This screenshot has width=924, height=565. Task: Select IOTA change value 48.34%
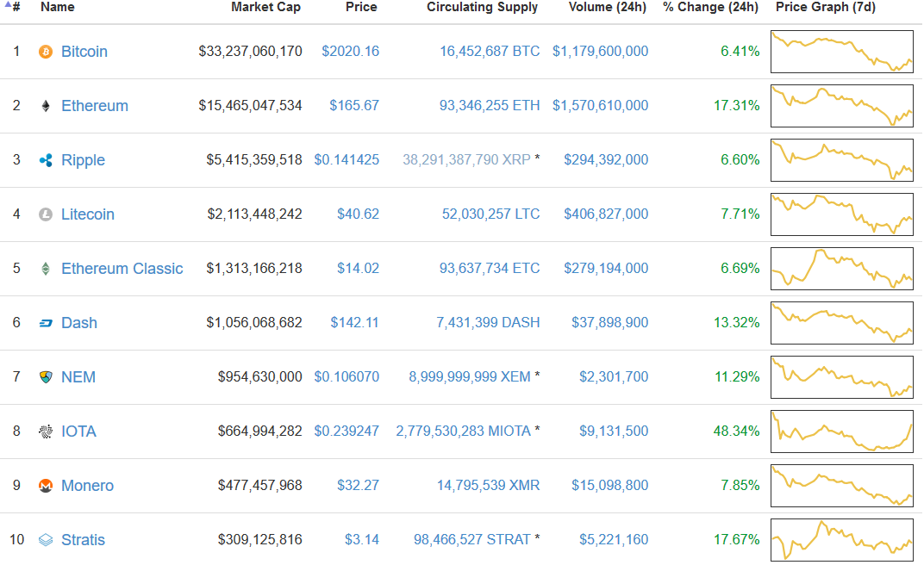pyautogui.click(x=737, y=431)
